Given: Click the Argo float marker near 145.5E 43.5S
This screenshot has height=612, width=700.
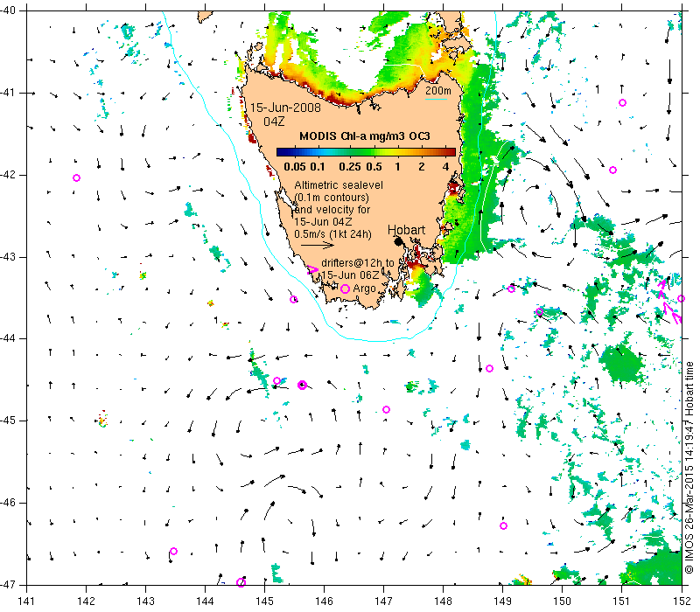Looking at the screenshot, I should coord(293,299).
